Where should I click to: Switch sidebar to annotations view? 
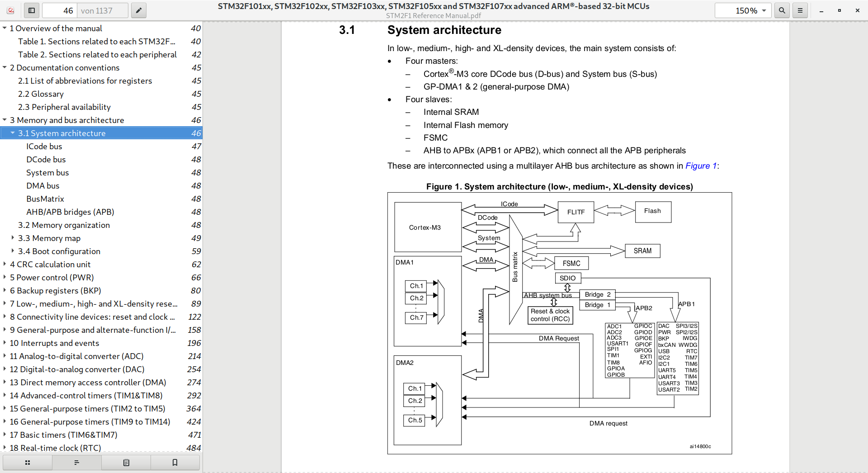126,463
